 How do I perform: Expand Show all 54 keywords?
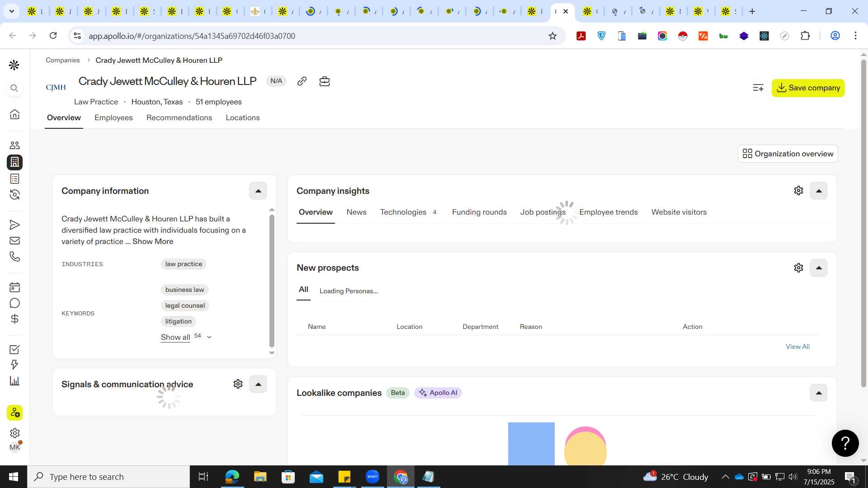186,337
